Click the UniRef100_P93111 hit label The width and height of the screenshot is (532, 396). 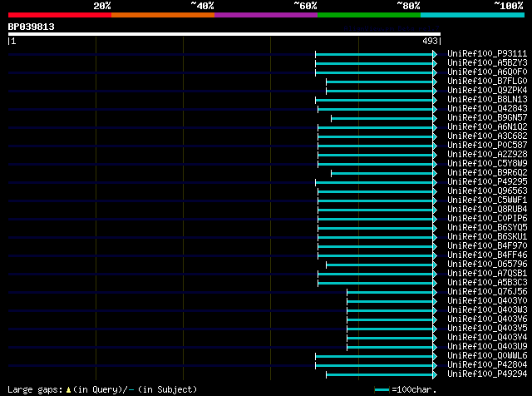pyautogui.click(x=487, y=54)
